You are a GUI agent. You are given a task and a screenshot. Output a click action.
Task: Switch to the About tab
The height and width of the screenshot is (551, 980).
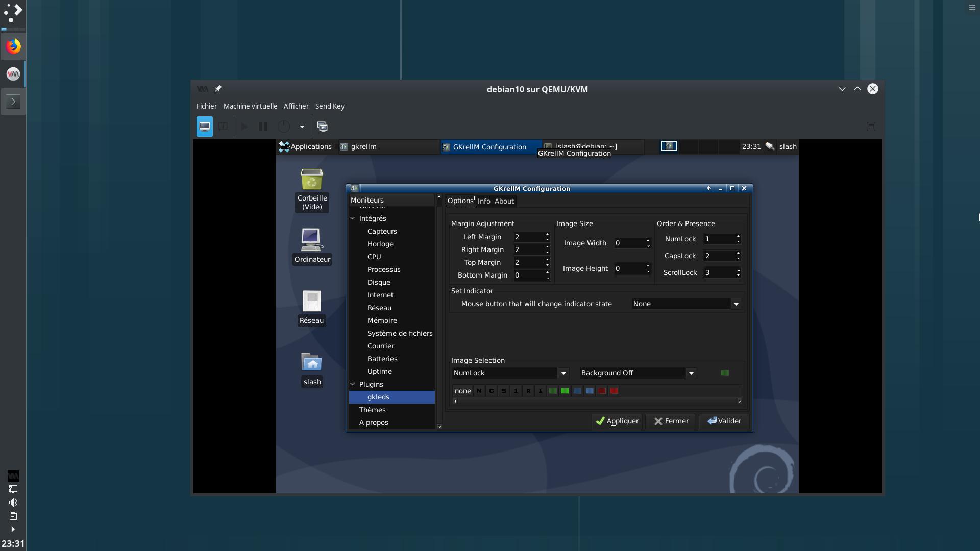504,201
